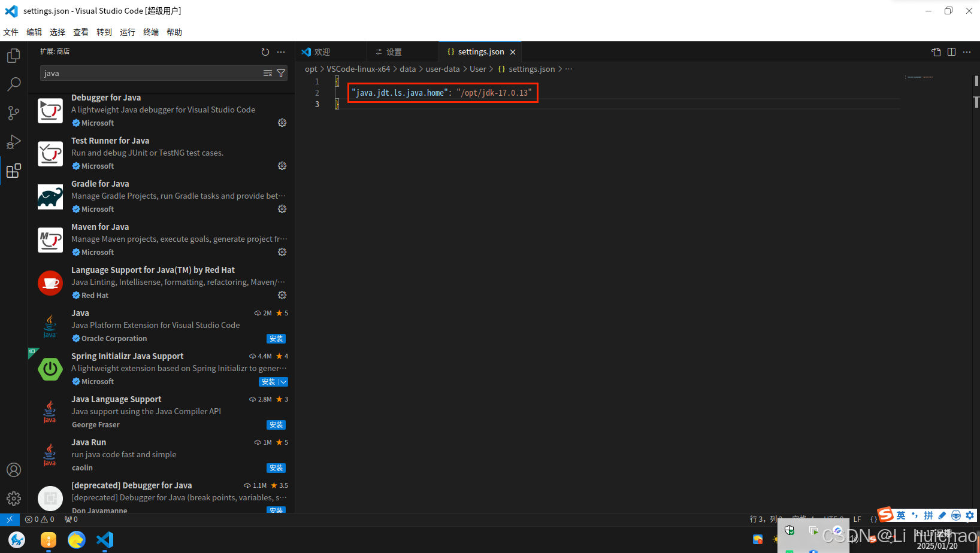Toggle the Sogou 拼 input mode

click(928, 515)
